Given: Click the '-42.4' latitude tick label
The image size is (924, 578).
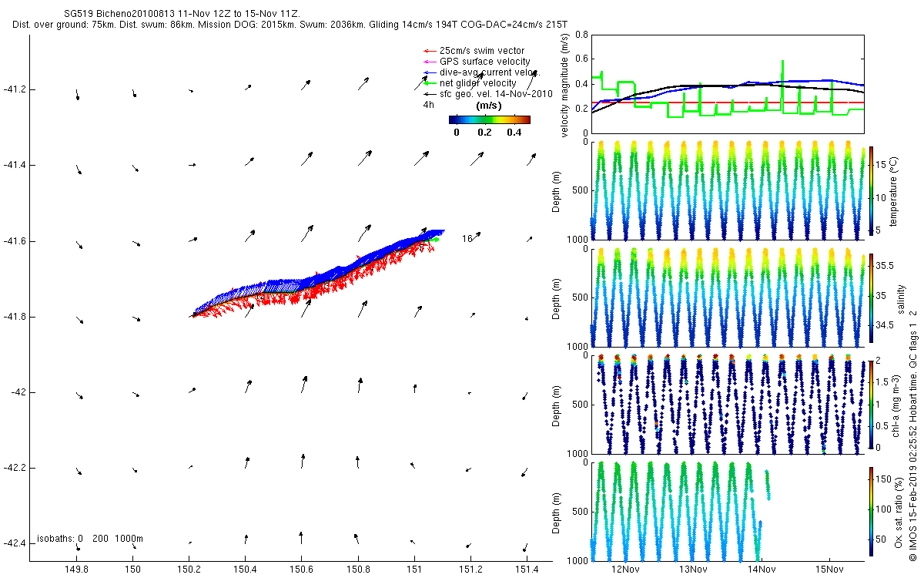Looking at the screenshot, I should point(15,543).
